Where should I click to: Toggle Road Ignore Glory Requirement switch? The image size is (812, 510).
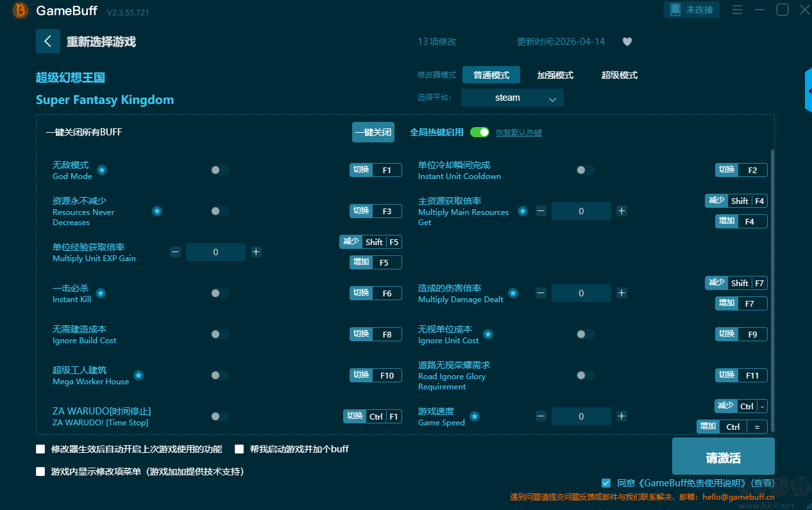(586, 375)
